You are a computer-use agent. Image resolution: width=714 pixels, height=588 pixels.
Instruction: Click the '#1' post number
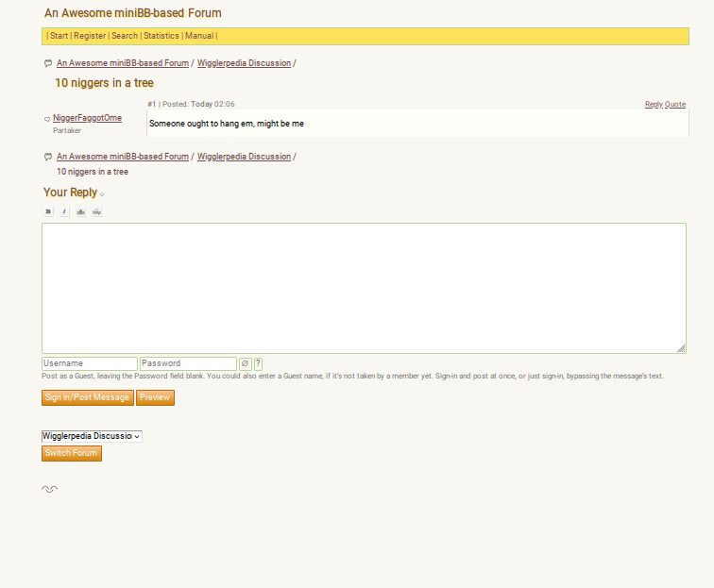[152, 104]
